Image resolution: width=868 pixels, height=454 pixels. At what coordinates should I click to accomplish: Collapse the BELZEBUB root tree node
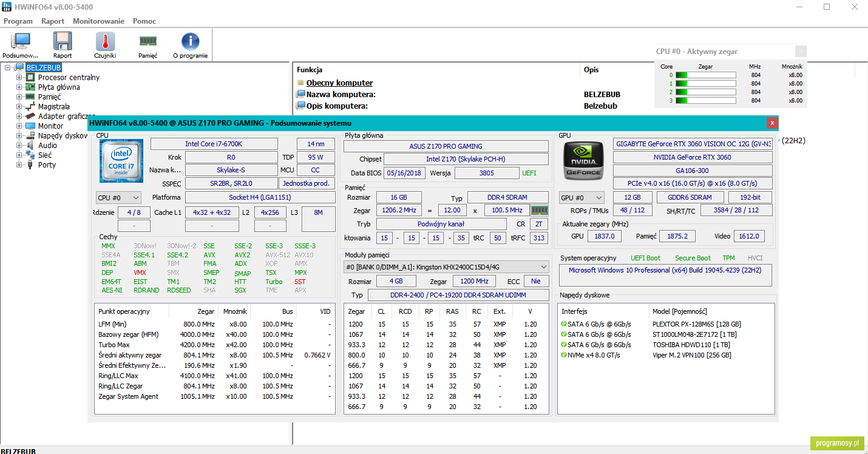click(8, 68)
